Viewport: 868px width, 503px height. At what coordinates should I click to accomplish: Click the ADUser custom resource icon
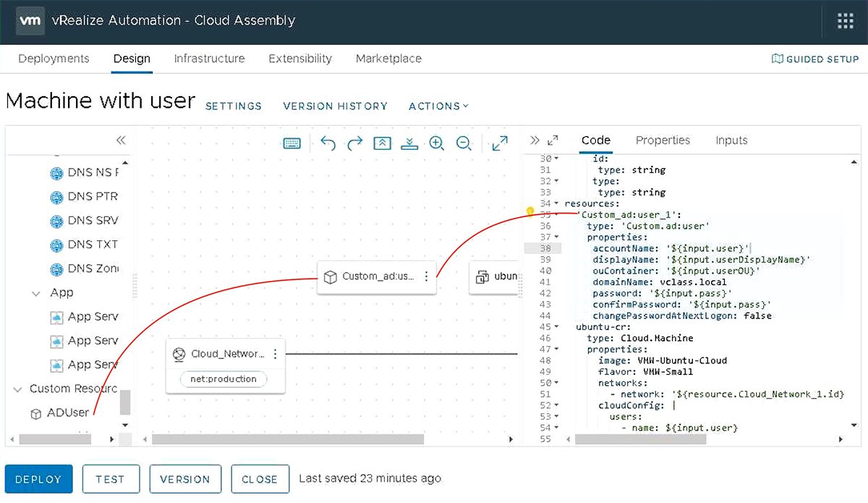click(x=36, y=413)
